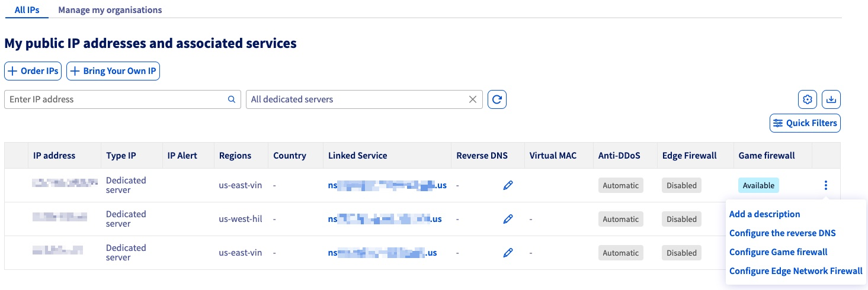
Task: Clear the All dedicated servers filter
Action: point(473,99)
